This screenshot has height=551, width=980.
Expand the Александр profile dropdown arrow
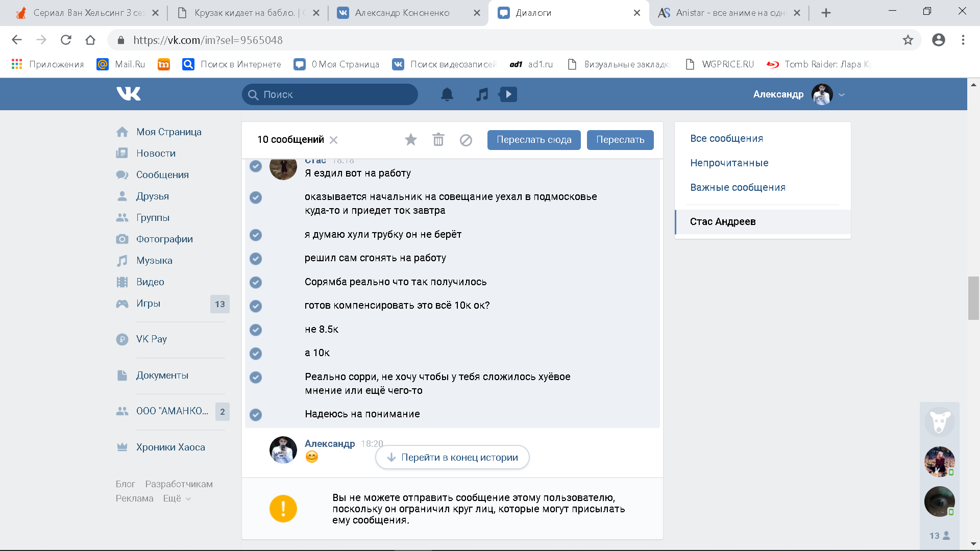click(842, 94)
